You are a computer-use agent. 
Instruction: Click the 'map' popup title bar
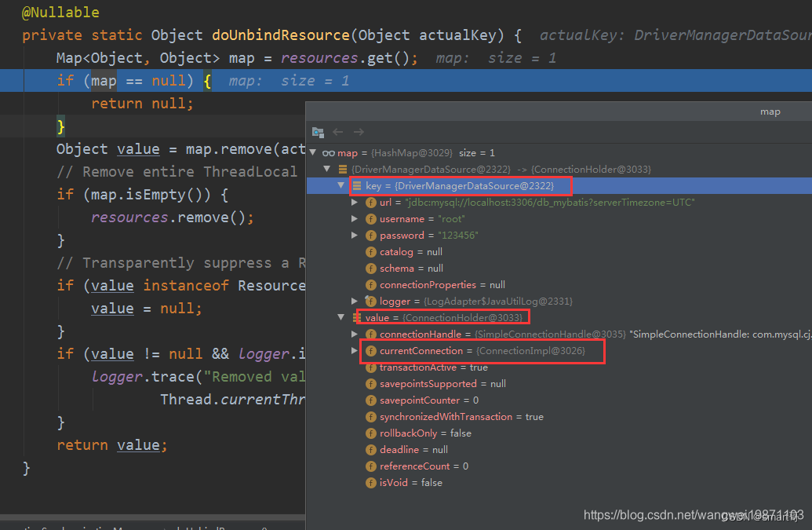coord(559,111)
